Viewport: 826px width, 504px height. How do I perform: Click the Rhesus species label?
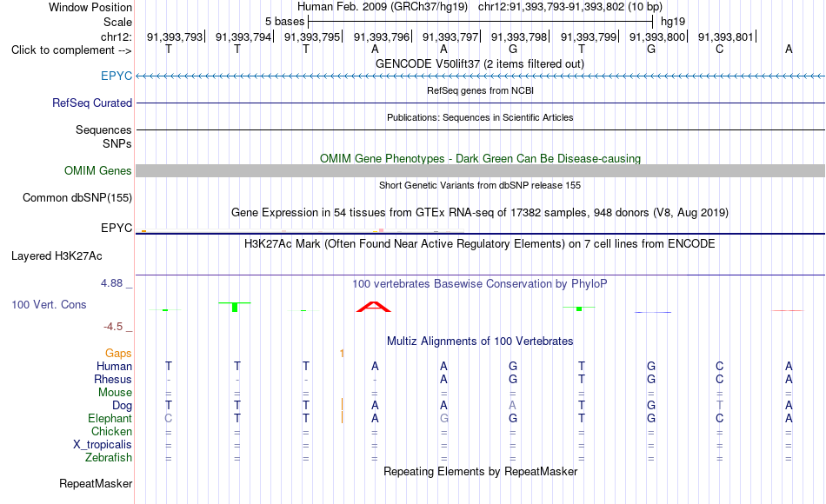(113, 379)
